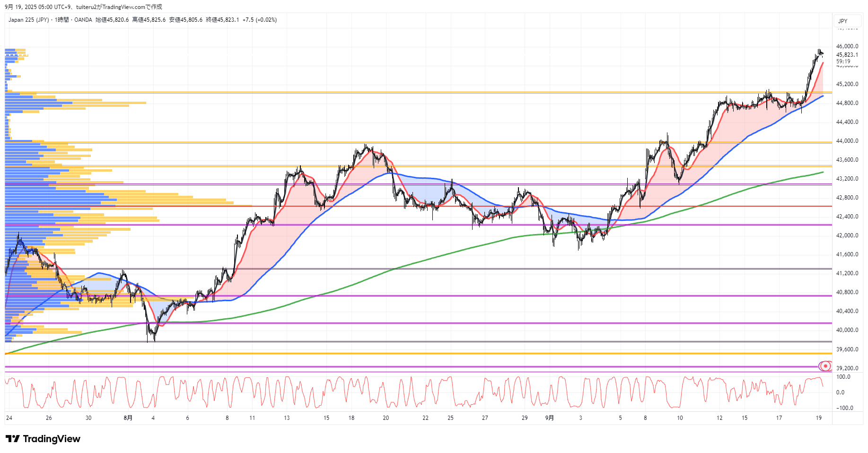Select date 19 on the time axis

pyautogui.click(x=819, y=418)
